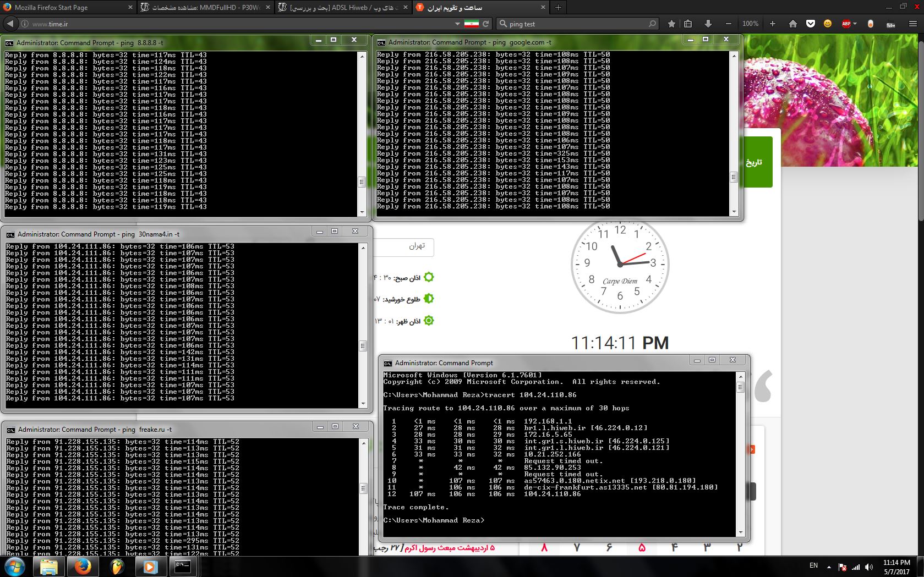This screenshot has height=577, width=924.
Task: Go to the Firefox home page
Action: (793, 24)
